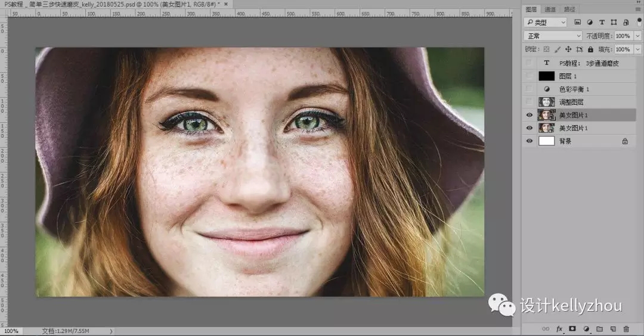644x336 pixels.
Task: Click the 色彩平衡 1 adjustment icon
Action: tap(547, 89)
